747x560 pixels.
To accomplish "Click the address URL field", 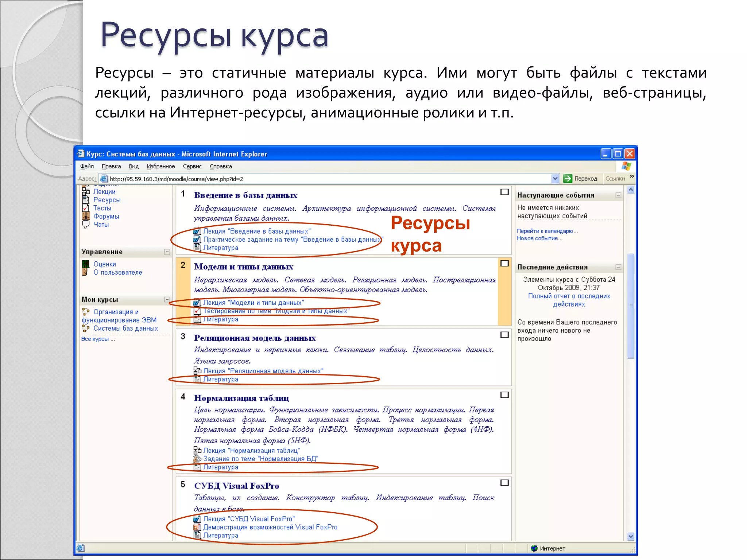I will [328, 179].
